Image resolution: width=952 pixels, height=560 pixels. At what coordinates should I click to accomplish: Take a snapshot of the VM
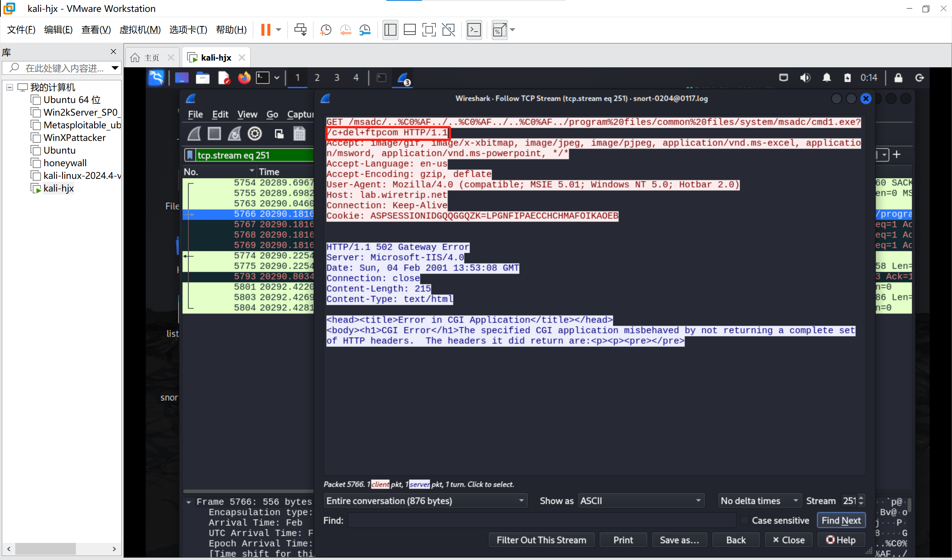pos(326,30)
